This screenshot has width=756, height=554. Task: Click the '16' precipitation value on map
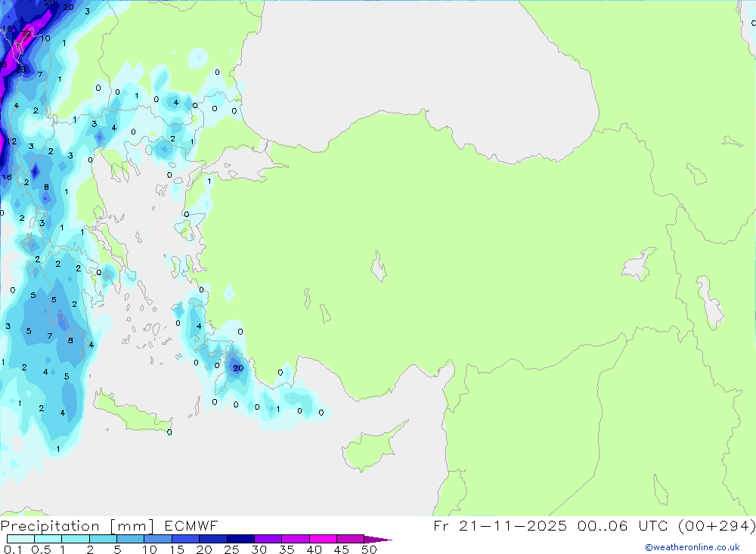6,177
